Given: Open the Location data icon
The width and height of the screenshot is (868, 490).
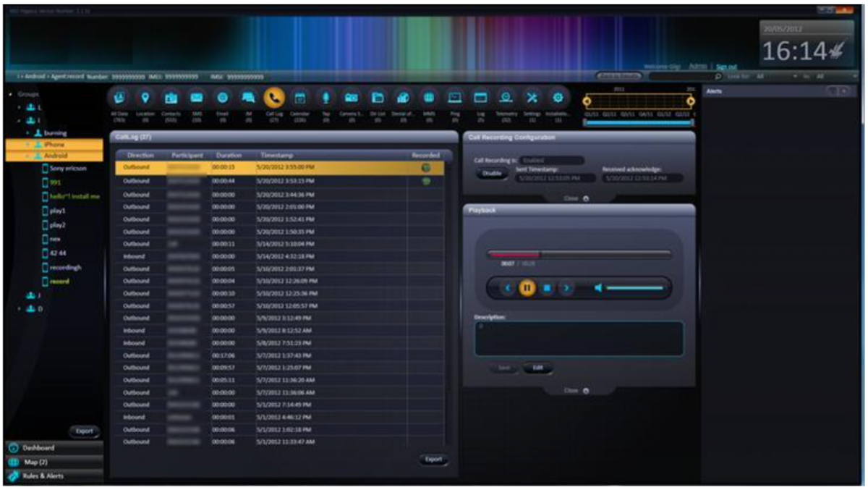Looking at the screenshot, I should pos(145,98).
